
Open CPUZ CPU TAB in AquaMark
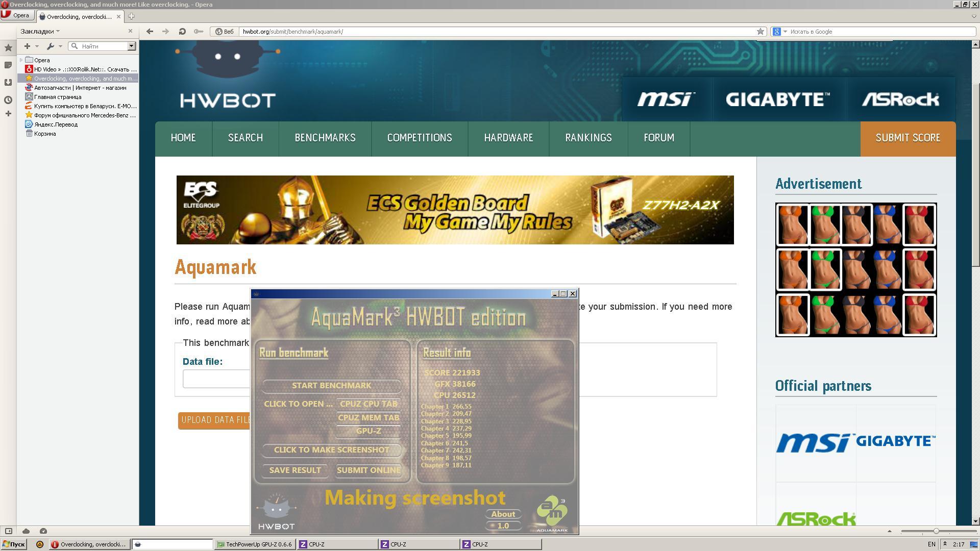point(369,404)
